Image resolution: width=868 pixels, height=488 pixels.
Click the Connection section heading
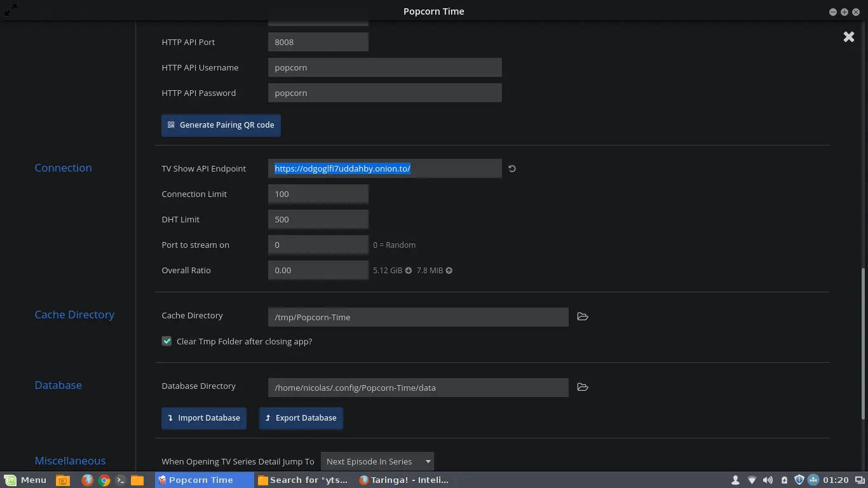tap(63, 168)
